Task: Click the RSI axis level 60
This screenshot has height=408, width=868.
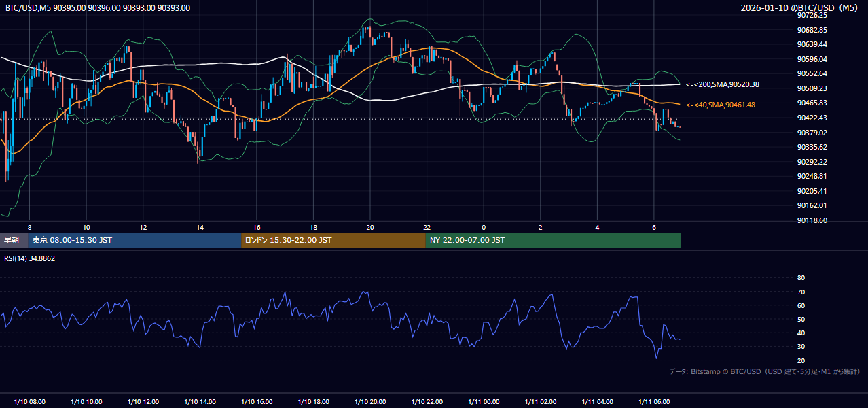Action: coord(801,305)
